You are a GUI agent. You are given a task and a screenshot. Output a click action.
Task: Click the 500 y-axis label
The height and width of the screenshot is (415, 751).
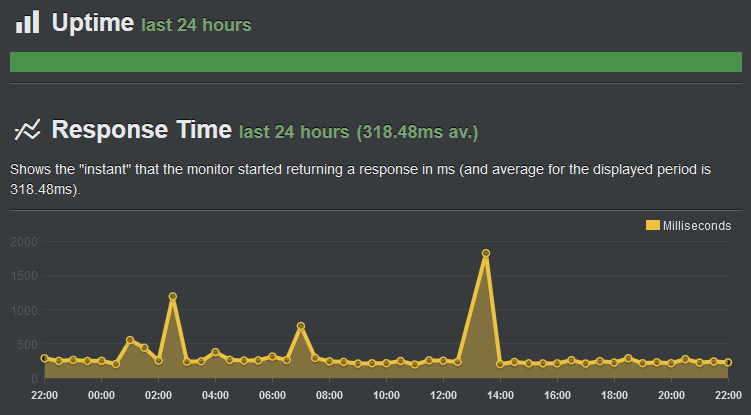click(x=27, y=344)
